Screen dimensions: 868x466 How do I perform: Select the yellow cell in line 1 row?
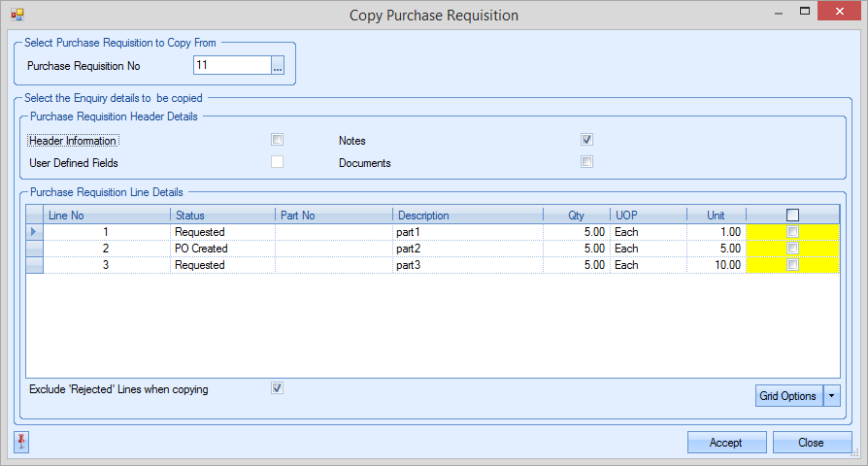click(816, 232)
